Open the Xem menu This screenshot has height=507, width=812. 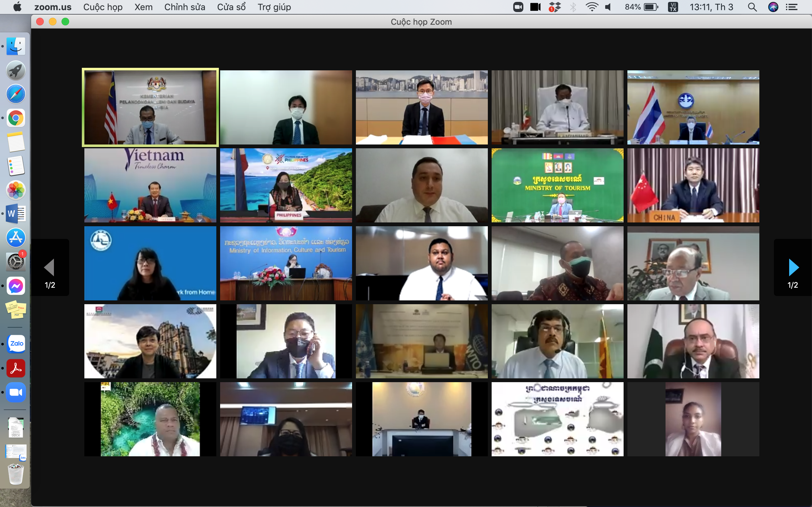(143, 7)
